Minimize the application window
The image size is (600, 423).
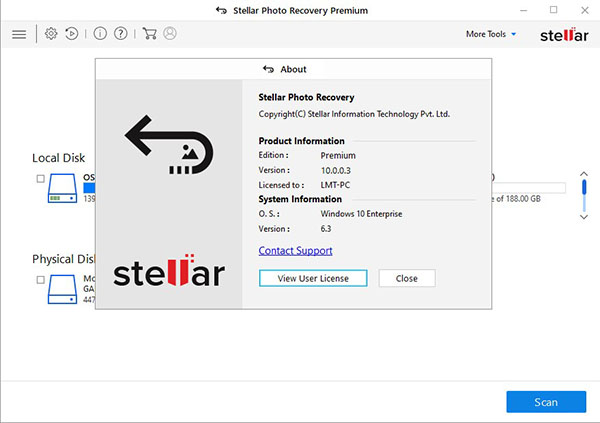tap(523, 10)
